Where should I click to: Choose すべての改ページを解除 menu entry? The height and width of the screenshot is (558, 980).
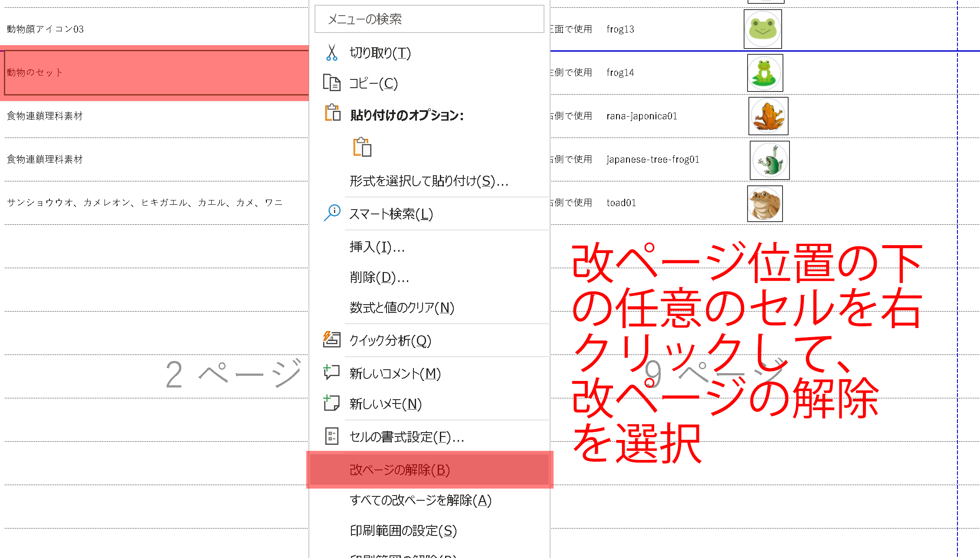tap(421, 500)
